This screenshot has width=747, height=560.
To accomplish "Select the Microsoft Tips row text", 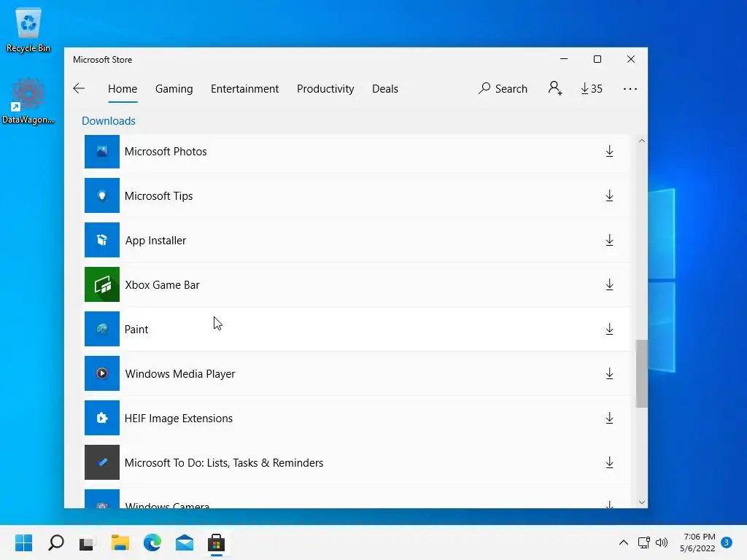I will (158, 195).
